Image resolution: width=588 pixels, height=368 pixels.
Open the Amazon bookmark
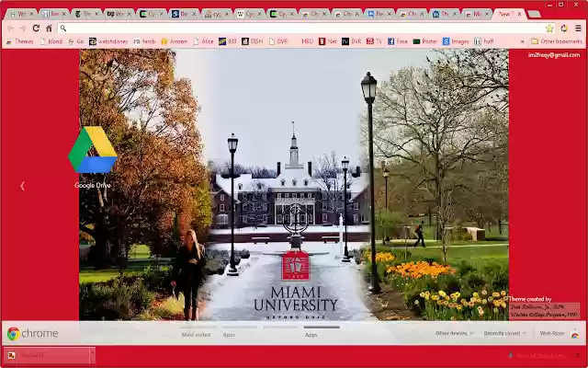click(x=174, y=41)
